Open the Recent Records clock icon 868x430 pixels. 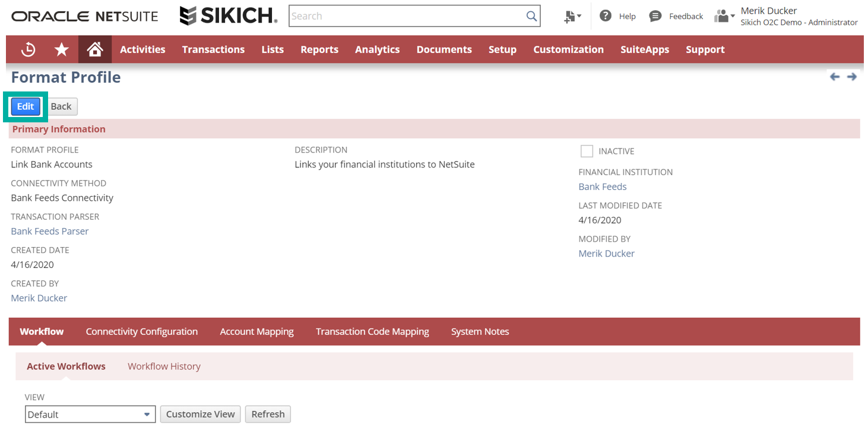[28, 50]
